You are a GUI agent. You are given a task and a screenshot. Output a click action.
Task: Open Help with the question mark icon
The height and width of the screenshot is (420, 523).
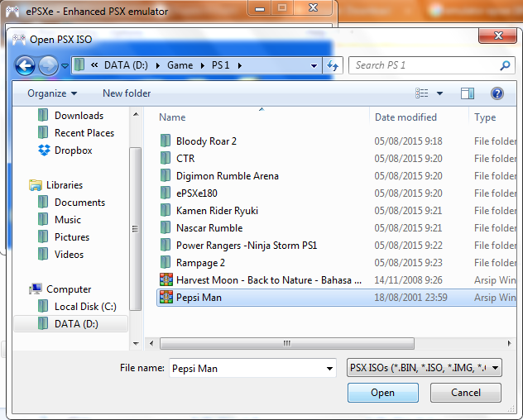click(x=497, y=93)
